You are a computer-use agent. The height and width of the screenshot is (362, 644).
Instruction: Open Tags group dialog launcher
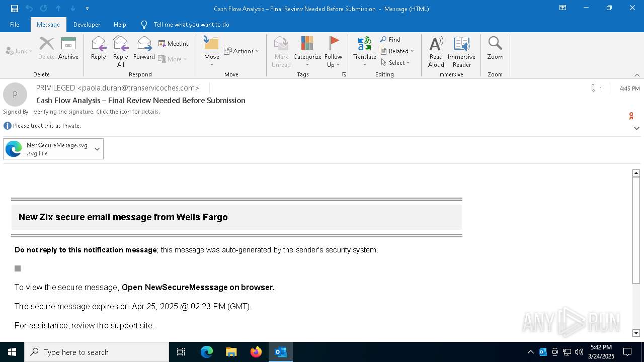coord(345,74)
